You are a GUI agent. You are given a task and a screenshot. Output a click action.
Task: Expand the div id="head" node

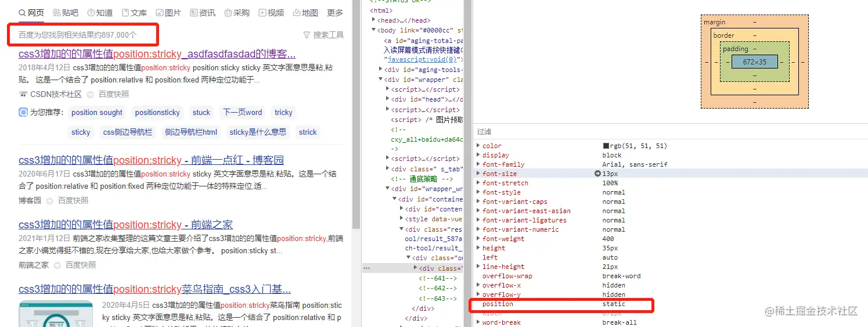pyautogui.click(x=388, y=99)
